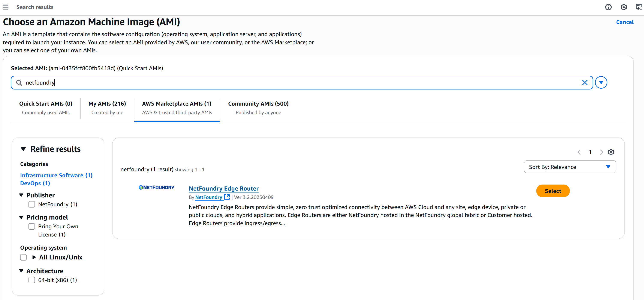Image resolution: width=644 pixels, height=300 pixels.
Task: Collapse the Architecture filter section
Action: tap(21, 271)
